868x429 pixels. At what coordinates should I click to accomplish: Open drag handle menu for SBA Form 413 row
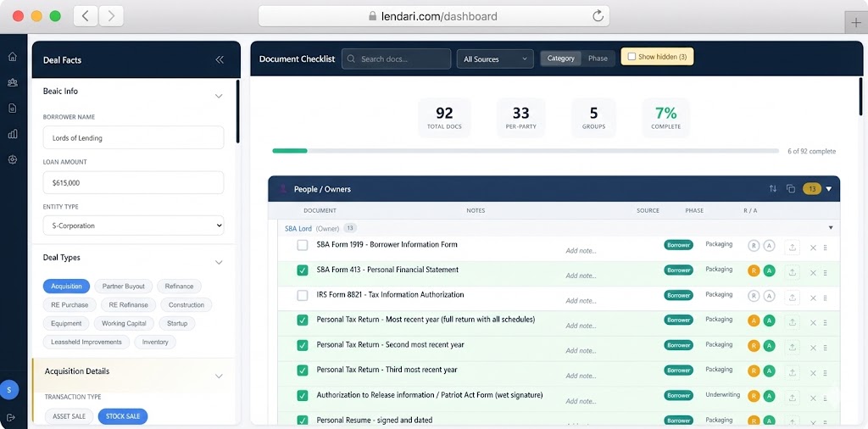click(x=825, y=272)
